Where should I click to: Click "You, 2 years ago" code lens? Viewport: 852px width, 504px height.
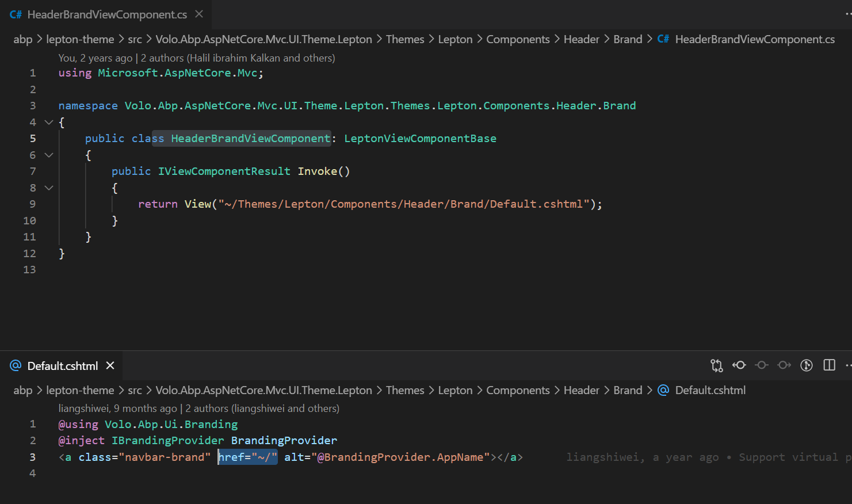[95, 58]
